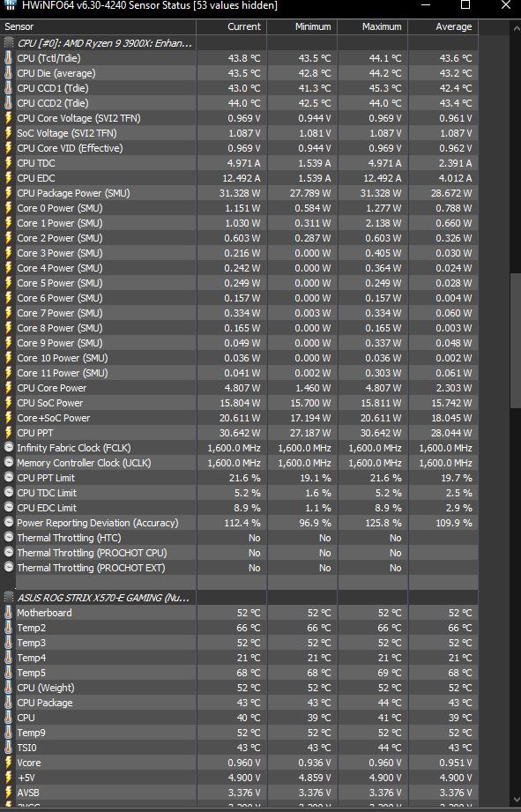Select the Thermal Throttling (PROCHOT CPU) row
This screenshot has height=812, width=521.
[239, 553]
